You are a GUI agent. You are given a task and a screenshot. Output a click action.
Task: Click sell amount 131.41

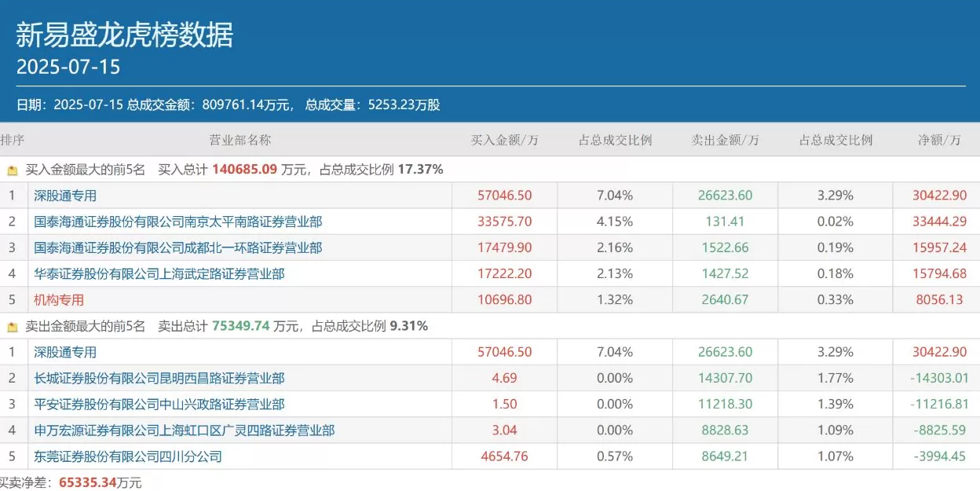pos(726,222)
